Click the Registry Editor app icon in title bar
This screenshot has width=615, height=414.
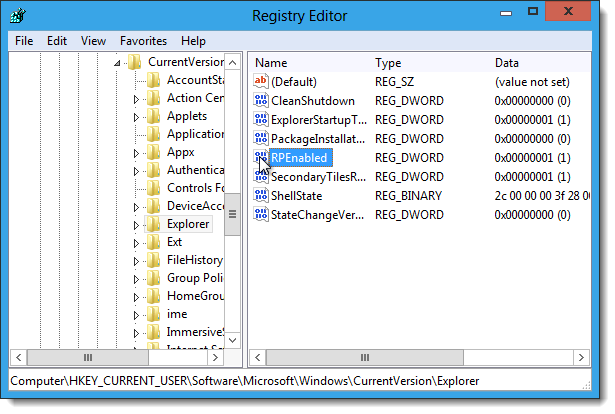[18, 16]
